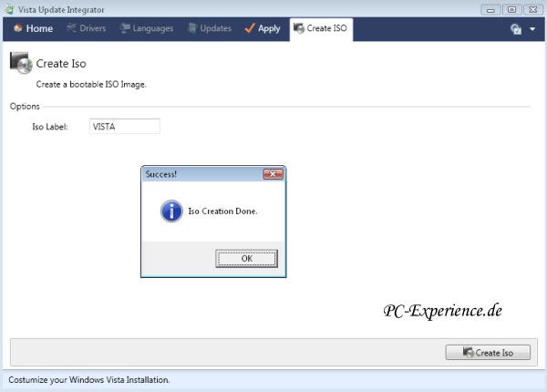
Task: Maximize the Vista Update Integrator window
Action: [511, 9]
